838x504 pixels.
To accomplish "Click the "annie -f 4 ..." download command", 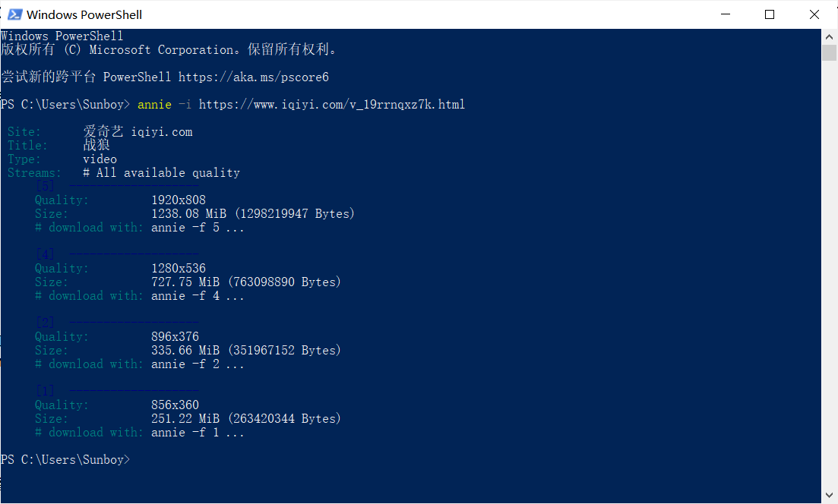I will (x=198, y=296).
